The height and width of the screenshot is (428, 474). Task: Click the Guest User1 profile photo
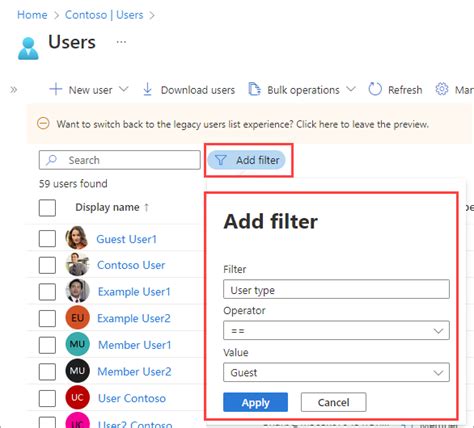[x=77, y=238]
